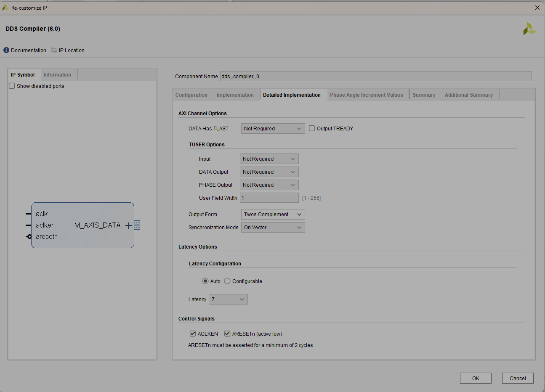Click the TUSER Options heading

tap(207, 145)
